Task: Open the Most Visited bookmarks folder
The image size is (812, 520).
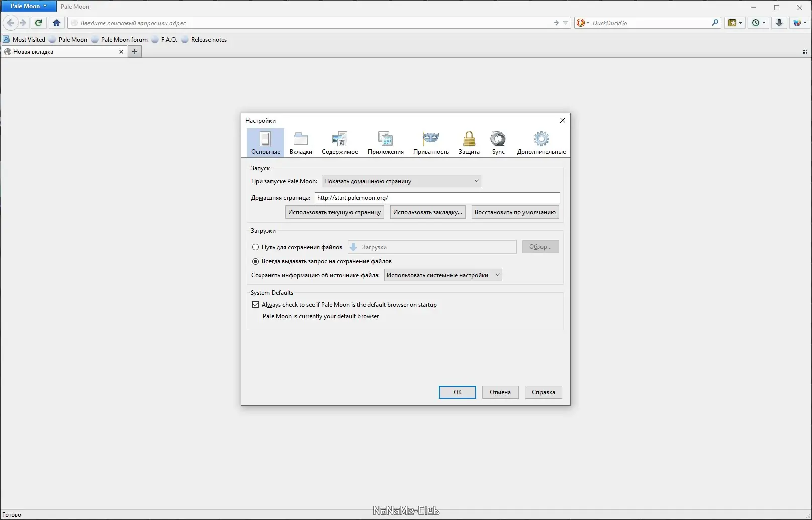Action: point(24,40)
